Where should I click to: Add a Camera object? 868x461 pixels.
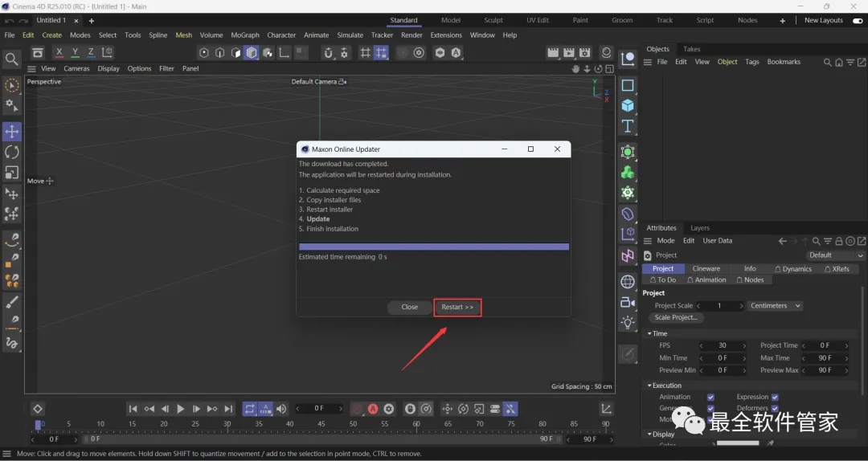(627, 302)
